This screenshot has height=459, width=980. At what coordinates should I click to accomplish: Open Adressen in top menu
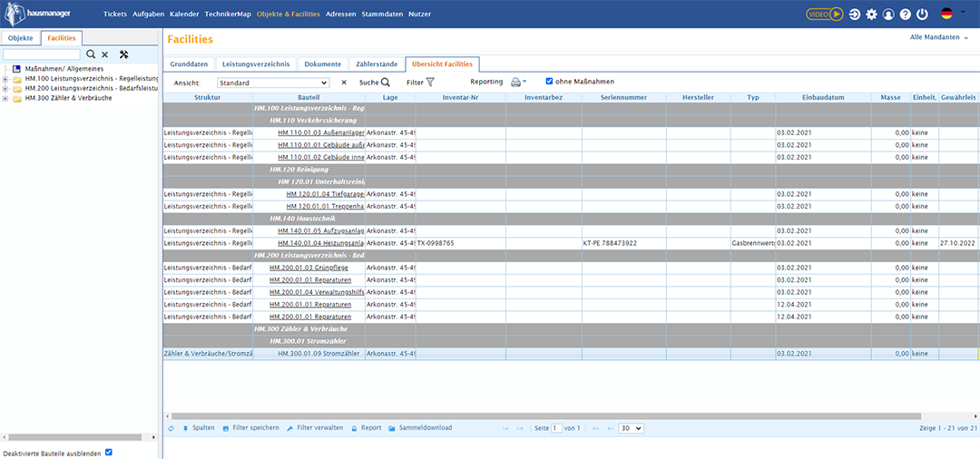(x=341, y=14)
